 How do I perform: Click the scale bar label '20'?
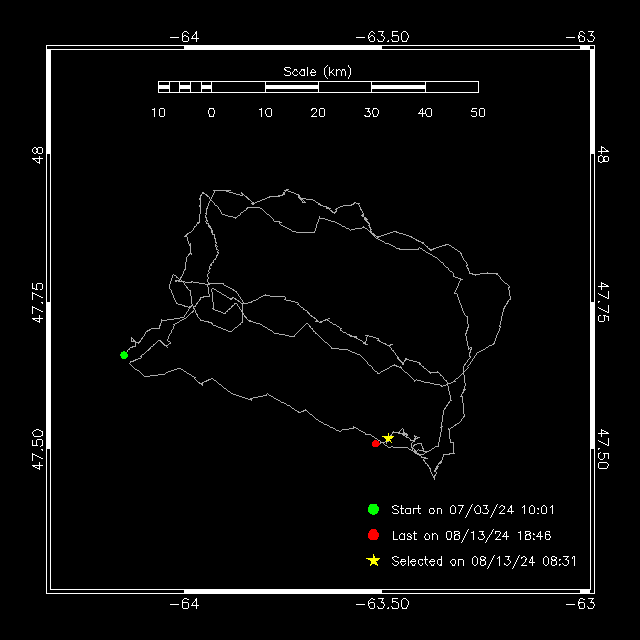[318, 113]
